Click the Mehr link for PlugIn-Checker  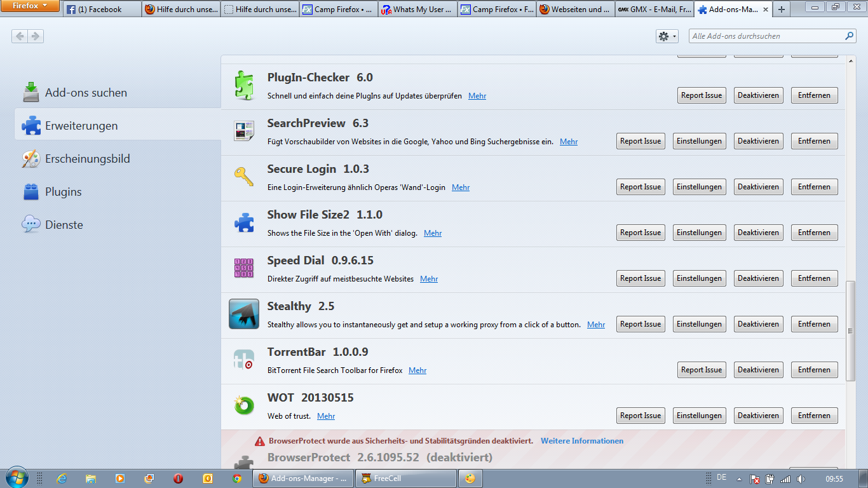pyautogui.click(x=477, y=96)
